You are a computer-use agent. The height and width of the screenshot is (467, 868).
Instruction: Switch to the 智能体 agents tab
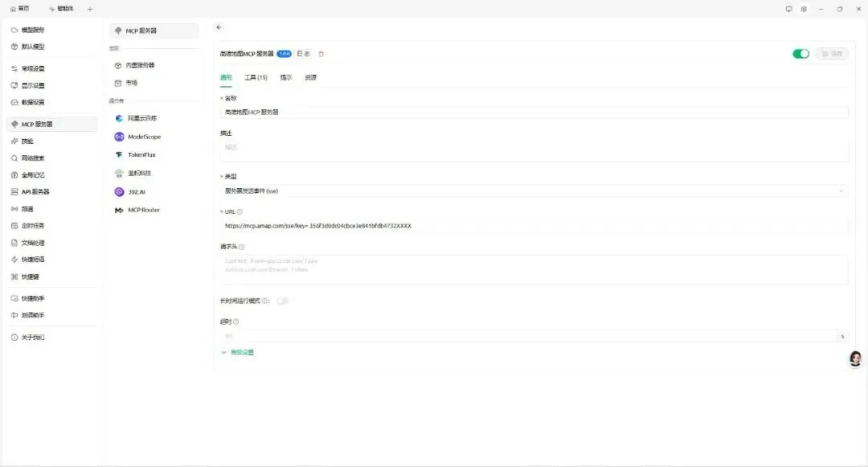pos(61,9)
